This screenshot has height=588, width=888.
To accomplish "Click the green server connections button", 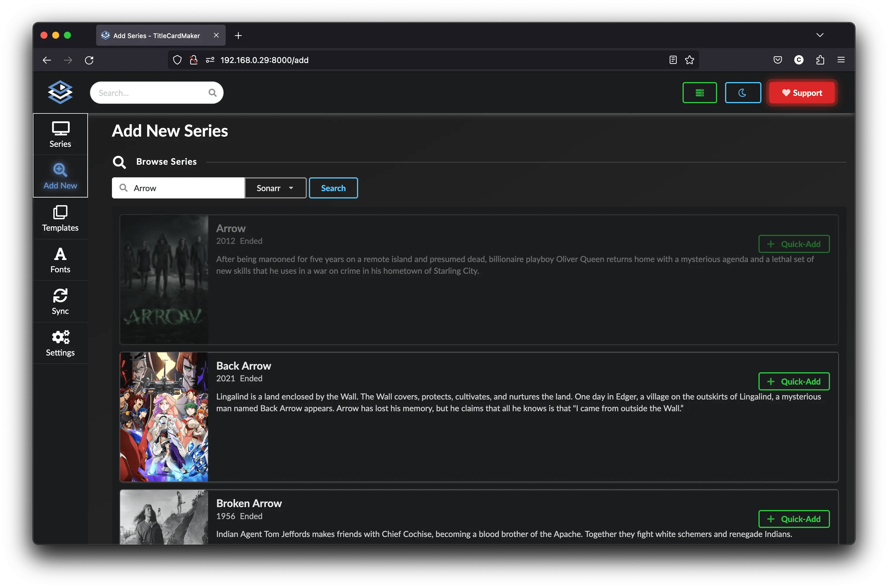I will point(700,93).
